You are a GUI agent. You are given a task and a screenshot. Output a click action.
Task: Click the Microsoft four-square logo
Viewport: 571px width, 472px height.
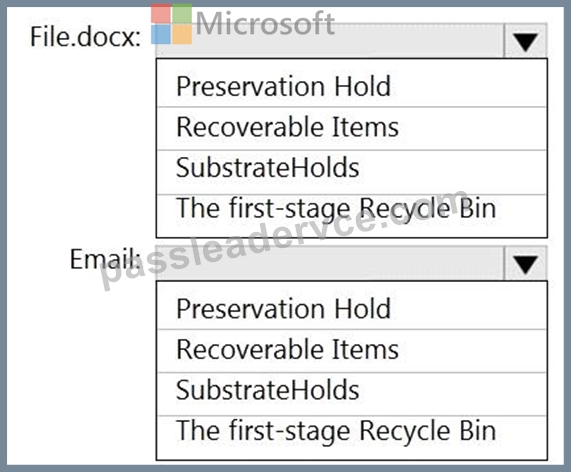pos(172,24)
